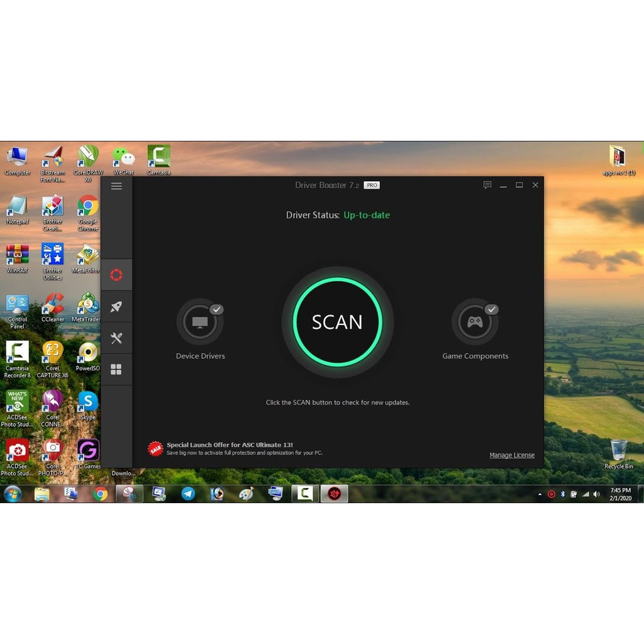The width and height of the screenshot is (644, 644).
Task: Open the rocket Boost sidebar icon
Action: click(116, 307)
